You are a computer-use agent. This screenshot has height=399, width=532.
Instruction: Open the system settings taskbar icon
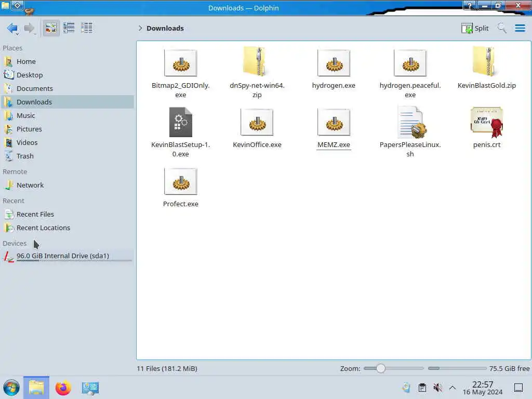tap(90, 388)
